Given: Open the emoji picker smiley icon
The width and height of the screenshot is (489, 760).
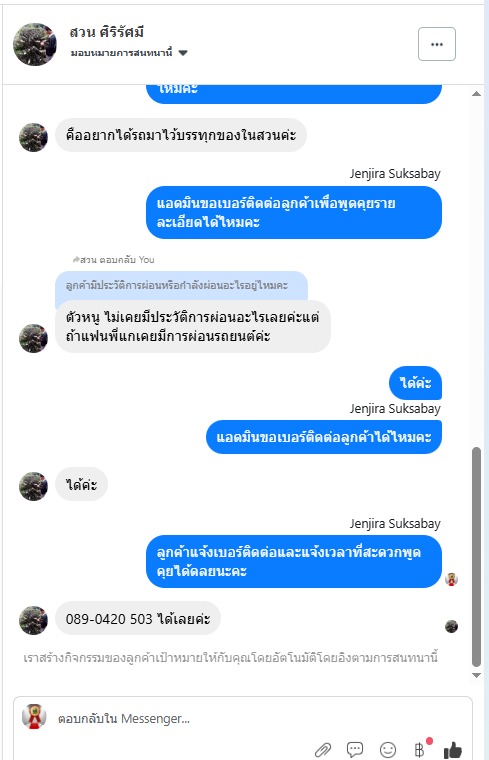Looking at the screenshot, I should click(x=388, y=750).
